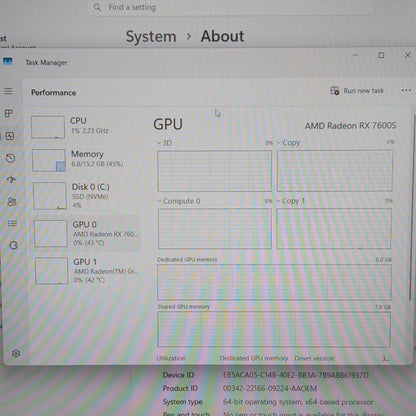Open the Copy 1 engine graph dropdown
The width and height of the screenshot is (416, 416).
(x=278, y=201)
